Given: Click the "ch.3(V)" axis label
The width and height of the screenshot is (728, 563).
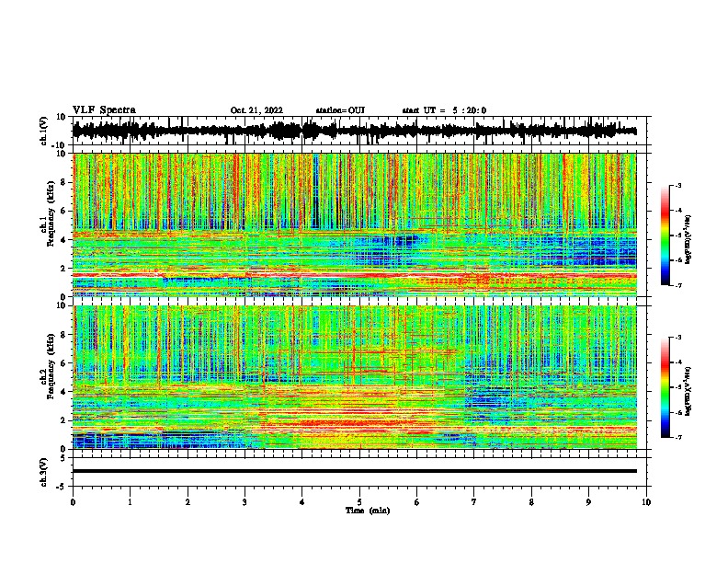Looking at the screenshot, I should [44, 472].
